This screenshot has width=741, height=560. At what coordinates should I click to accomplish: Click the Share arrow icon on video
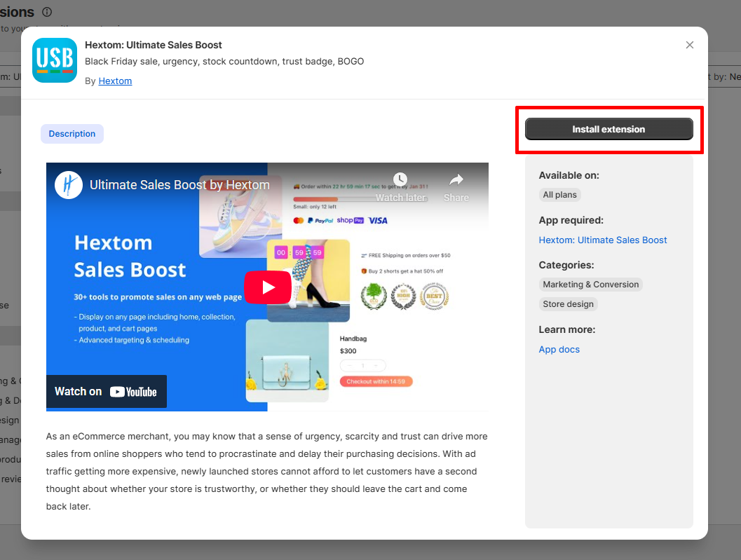(456, 180)
